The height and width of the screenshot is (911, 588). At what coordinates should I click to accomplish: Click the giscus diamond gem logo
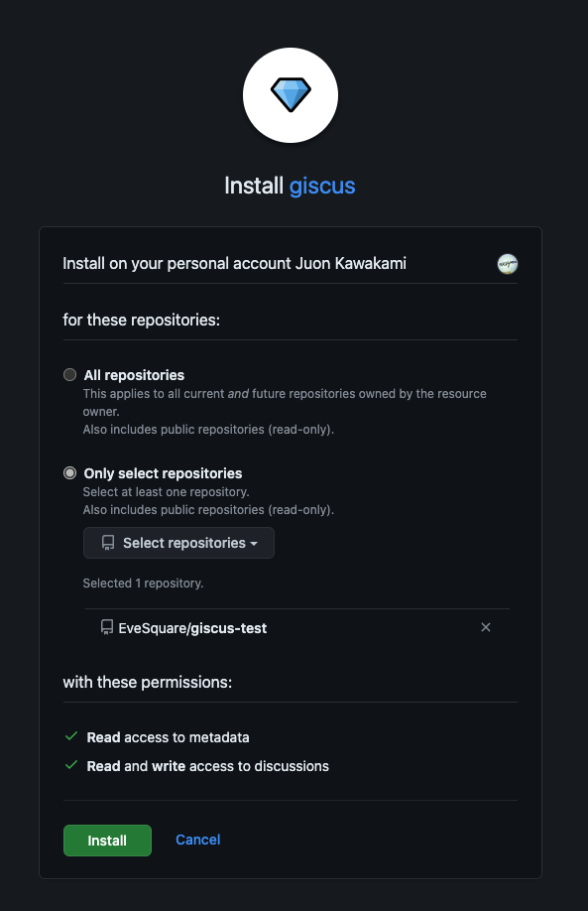click(x=291, y=94)
